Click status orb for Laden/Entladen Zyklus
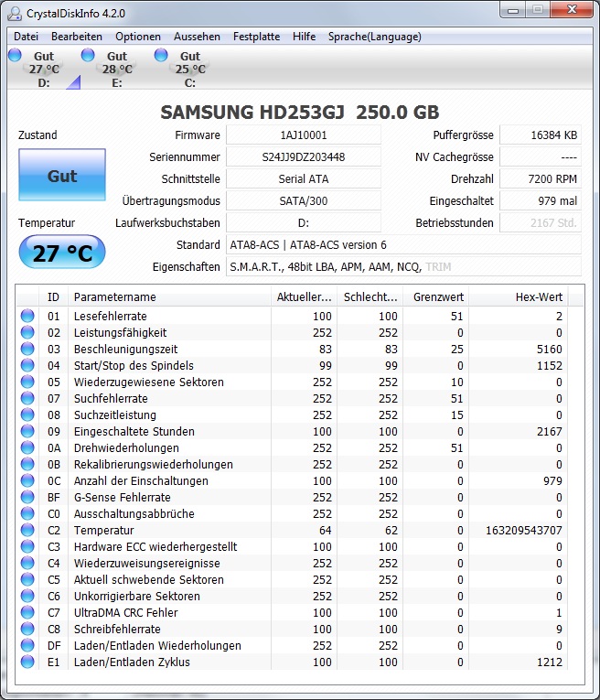The width and height of the screenshot is (600, 700). [x=27, y=662]
